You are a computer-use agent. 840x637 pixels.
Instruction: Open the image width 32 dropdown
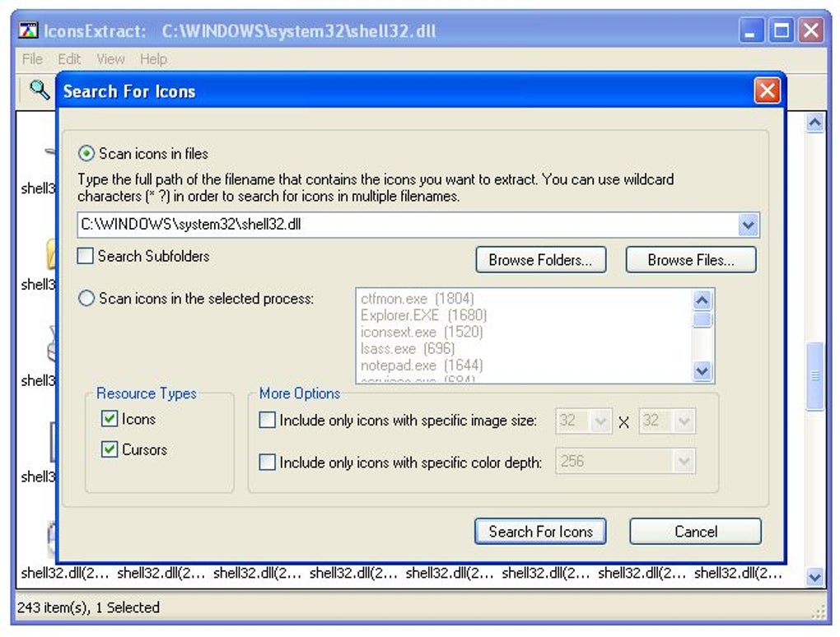coord(600,421)
